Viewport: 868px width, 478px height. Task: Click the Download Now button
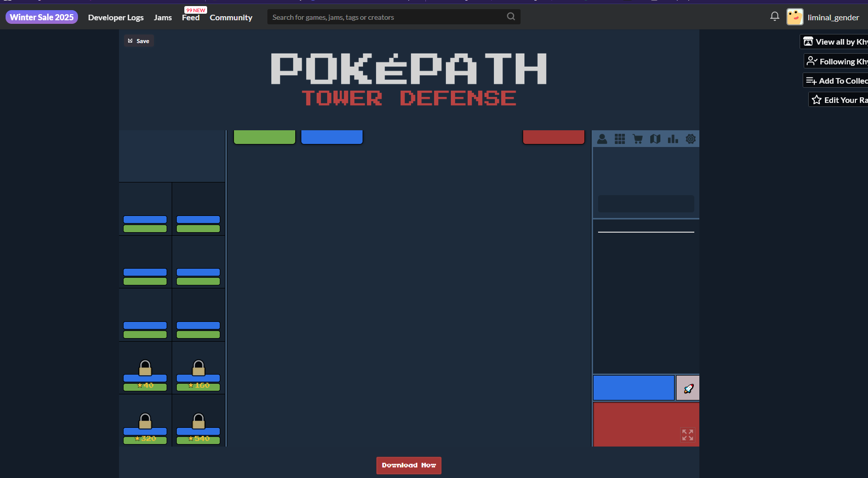pos(409,465)
